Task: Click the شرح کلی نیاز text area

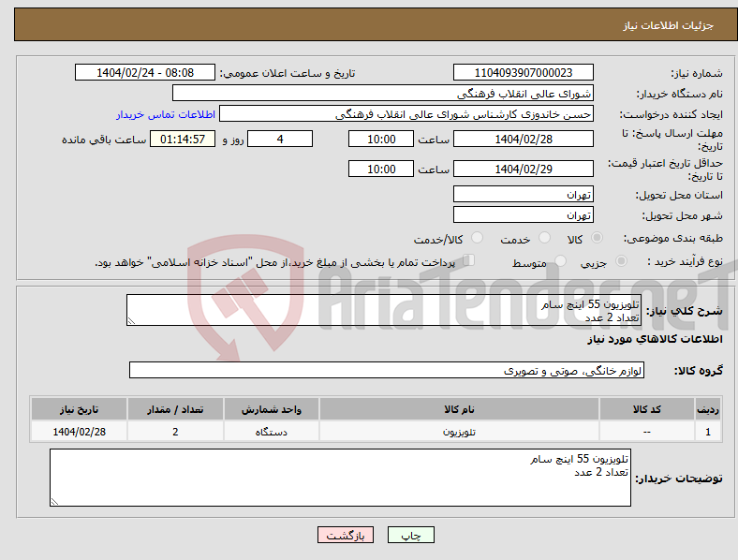Action: coord(384,310)
